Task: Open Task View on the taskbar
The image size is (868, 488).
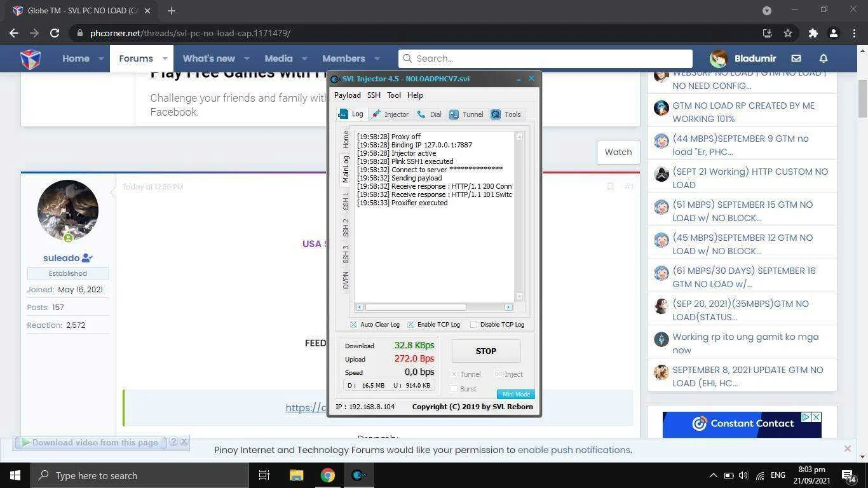Action: [264, 475]
